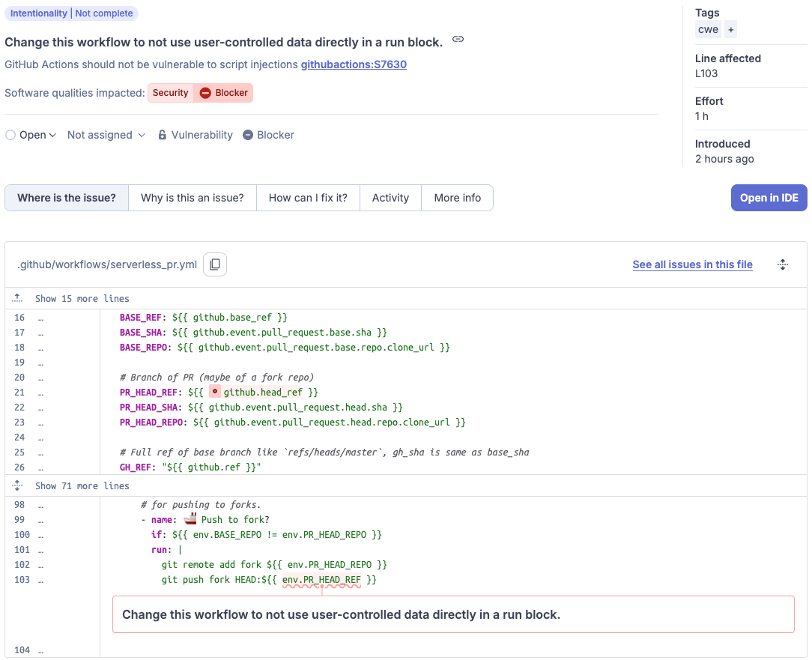Viewport: 812px width, 660px height.
Task: Click the Blocker severity icon
Action: (x=247, y=135)
